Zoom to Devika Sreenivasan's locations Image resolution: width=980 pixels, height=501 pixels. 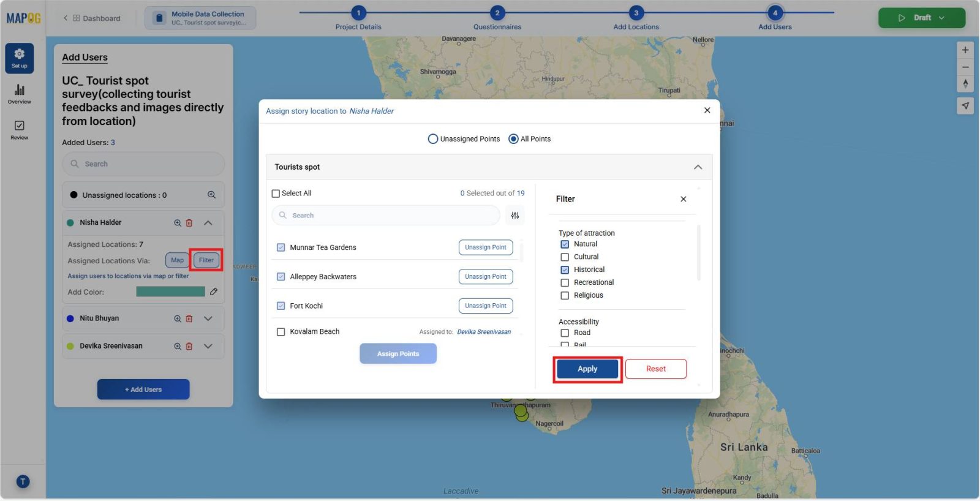(178, 346)
